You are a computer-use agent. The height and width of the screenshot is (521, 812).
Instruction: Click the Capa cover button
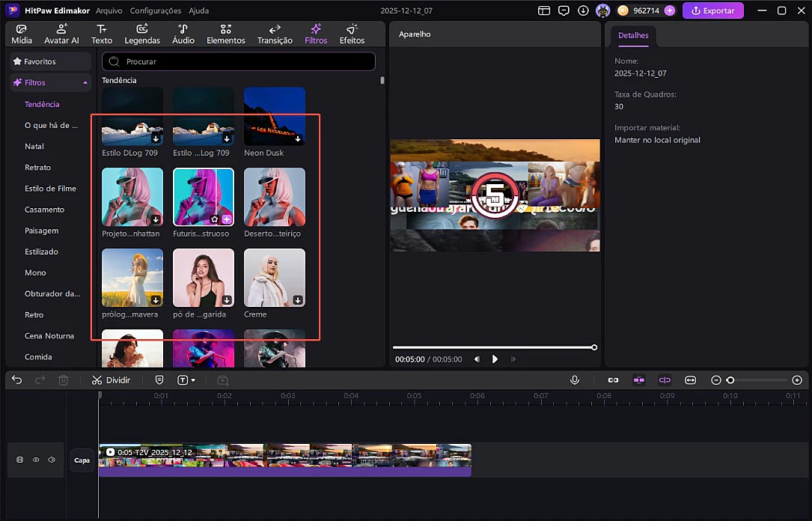[82, 460]
